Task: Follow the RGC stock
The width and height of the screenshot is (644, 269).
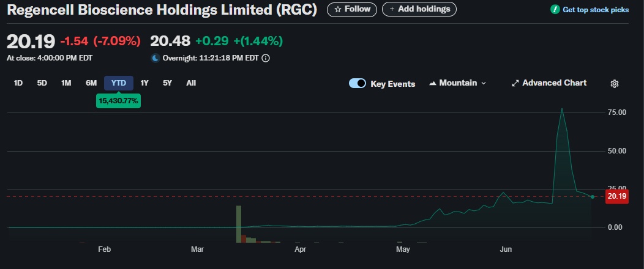Action: [352, 9]
